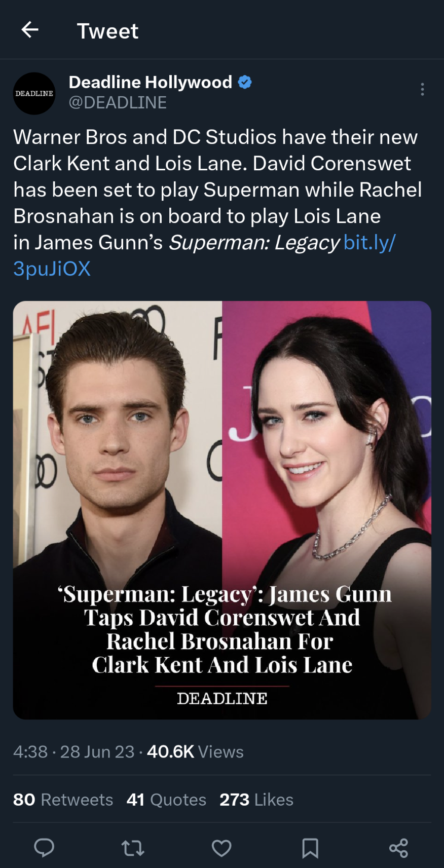View the 41 Quotes list
This screenshot has height=868, width=444.
pyautogui.click(x=166, y=800)
